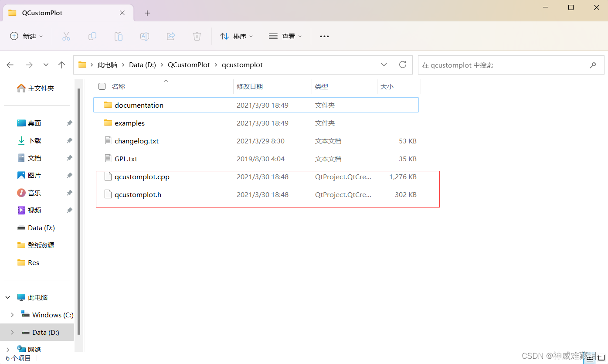Open the three-dot more options menu
Image resolution: width=608 pixels, height=364 pixels.
(x=324, y=36)
